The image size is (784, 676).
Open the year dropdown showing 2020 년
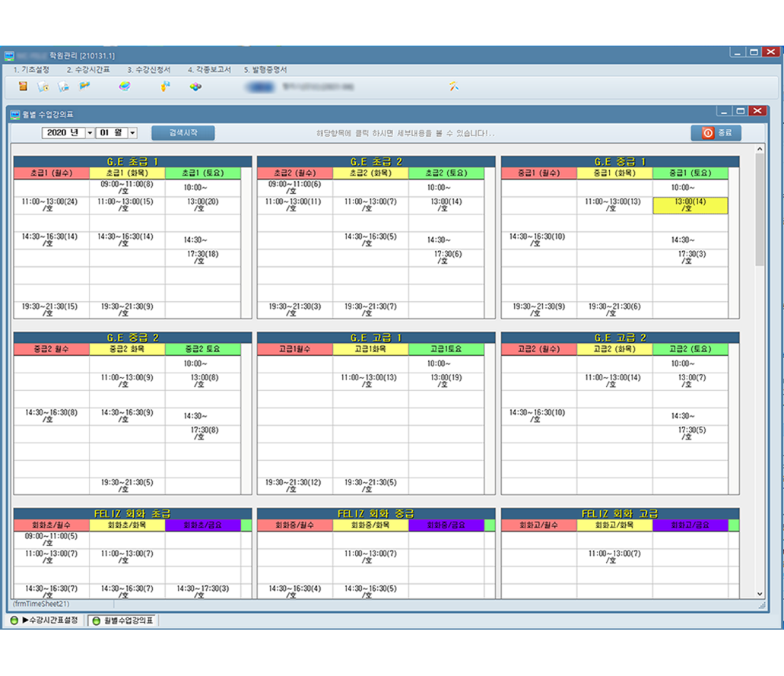pos(90,133)
